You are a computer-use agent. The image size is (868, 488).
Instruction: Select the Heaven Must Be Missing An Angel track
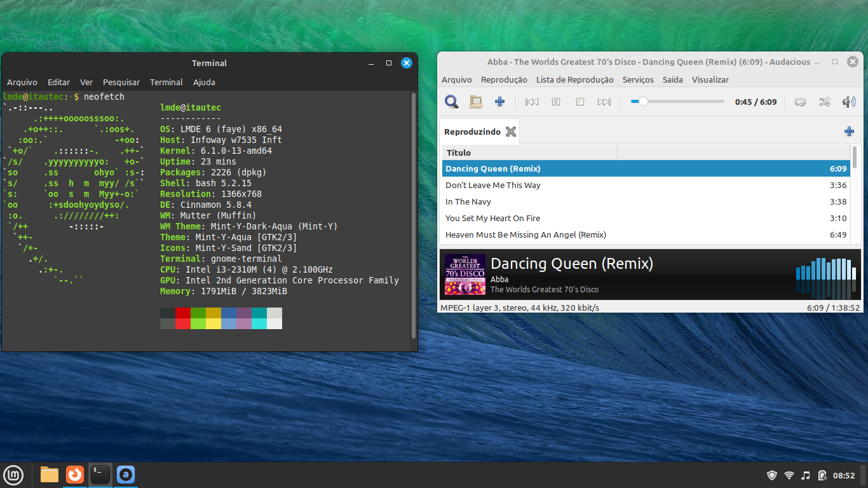646,234
